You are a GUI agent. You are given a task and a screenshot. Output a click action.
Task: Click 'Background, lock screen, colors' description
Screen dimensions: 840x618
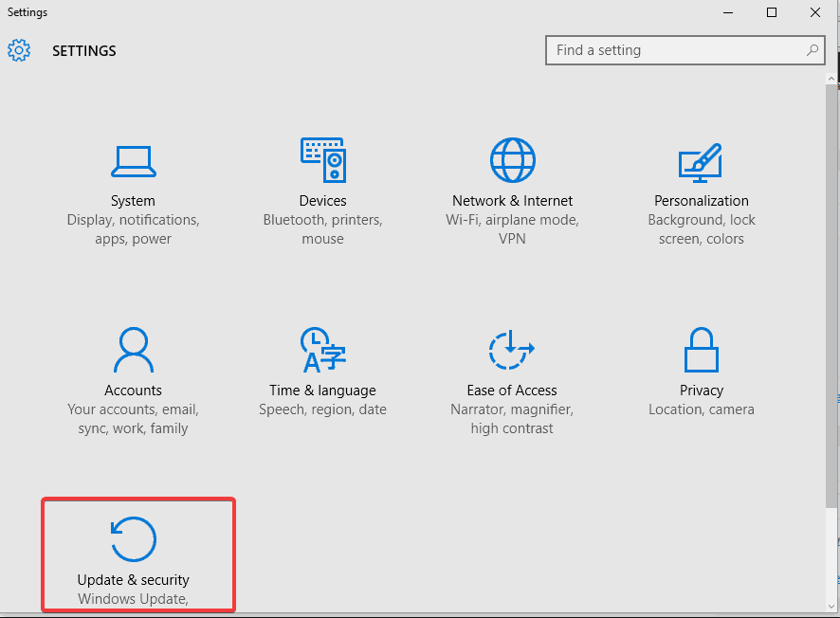tap(702, 229)
